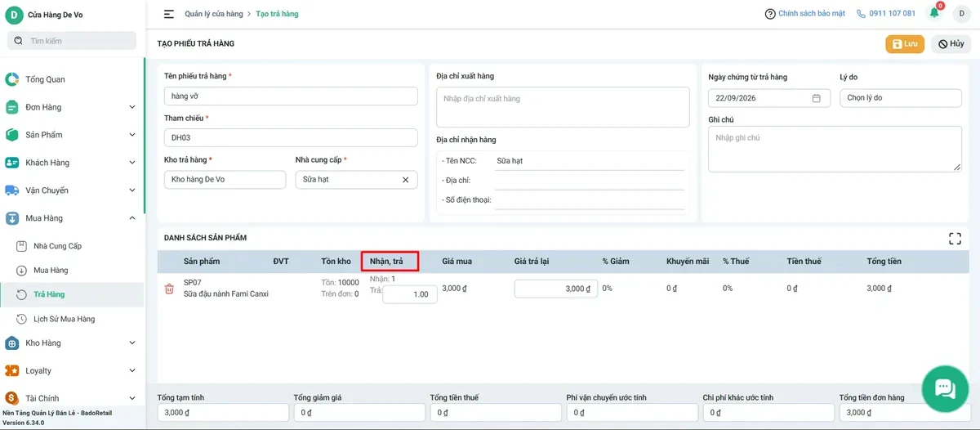The width and height of the screenshot is (980, 430).
Task: Click the question-mark policy icon
Action: point(770,14)
